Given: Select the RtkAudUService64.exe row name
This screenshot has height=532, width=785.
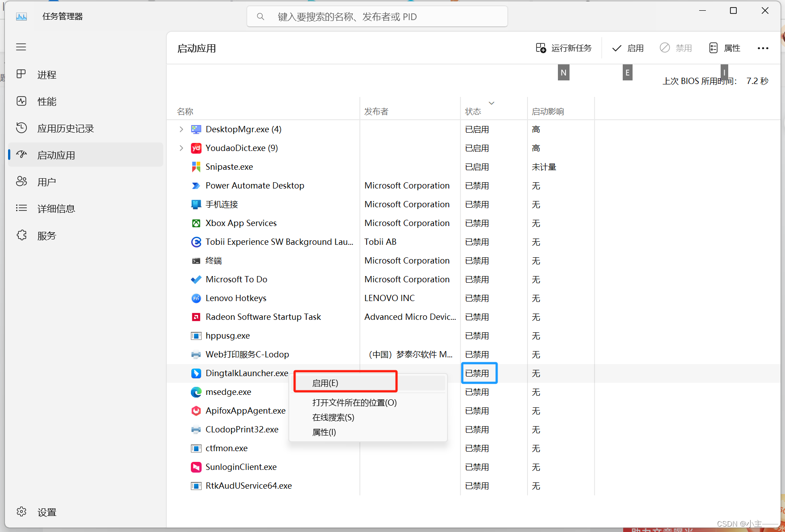Looking at the screenshot, I should (x=249, y=486).
